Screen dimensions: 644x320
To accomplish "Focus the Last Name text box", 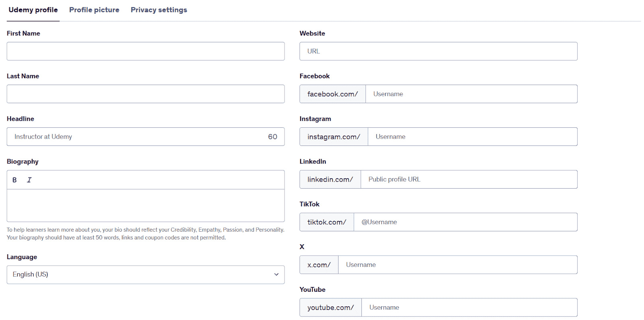I will point(145,94).
